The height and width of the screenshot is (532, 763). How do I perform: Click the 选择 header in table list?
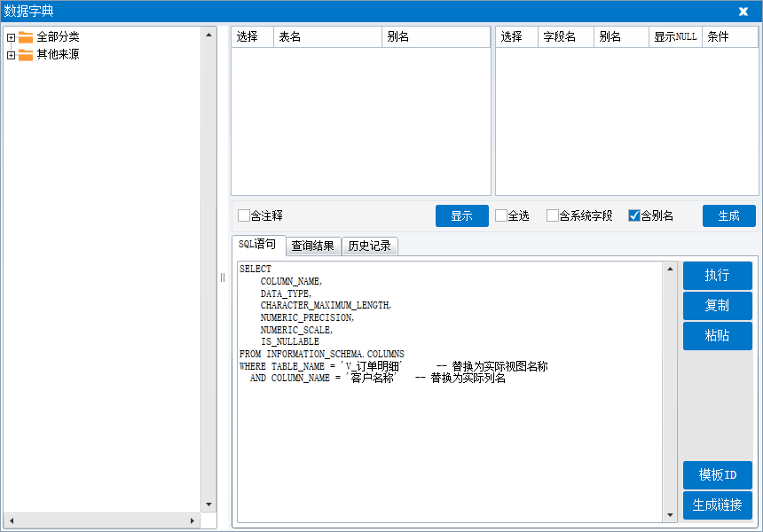pos(253,37)
